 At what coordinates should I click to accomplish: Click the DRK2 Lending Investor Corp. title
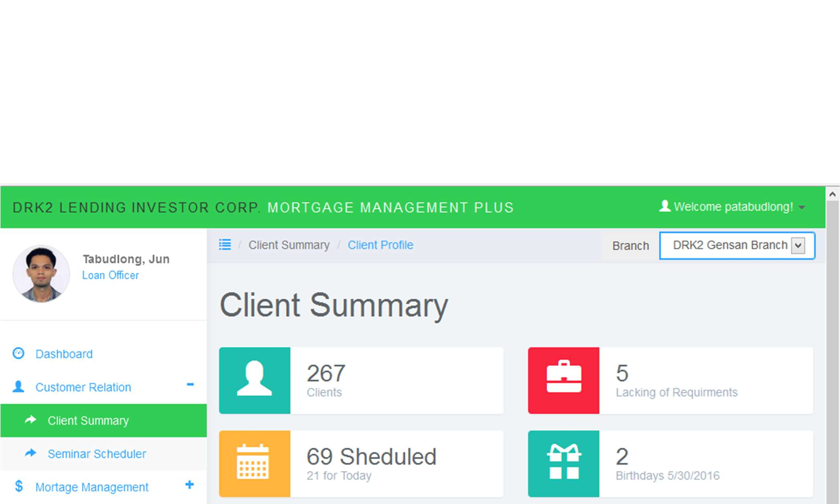137,208
